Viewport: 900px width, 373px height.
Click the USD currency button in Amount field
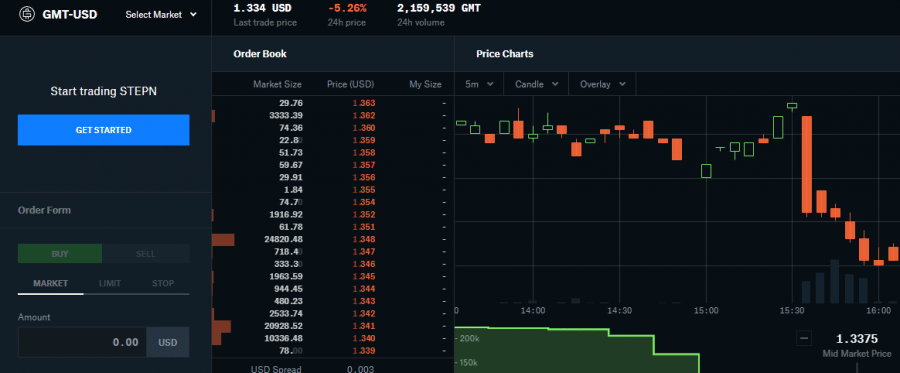[x=168, y=342]
